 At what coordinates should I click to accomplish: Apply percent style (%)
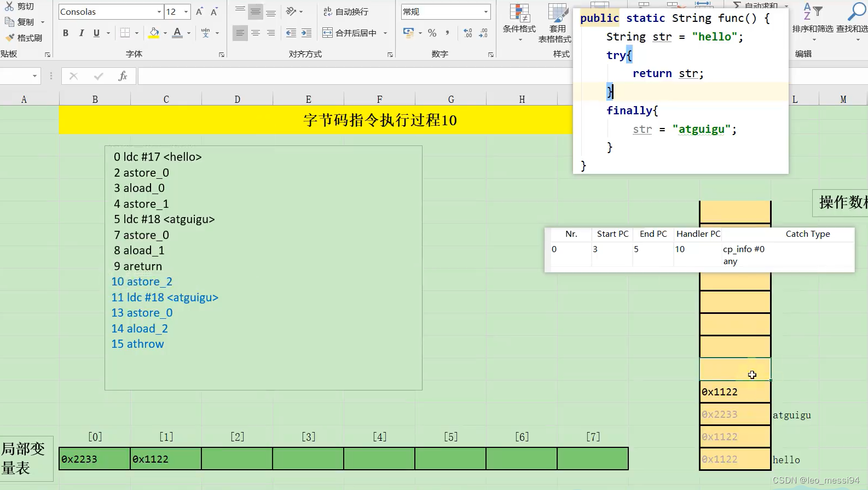[x=432, y=33]
